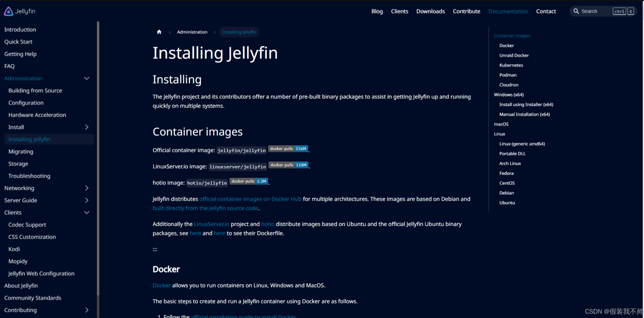Open Migrating in the sidebar
The width and height of the screenshot is (644, 318).
pyautogui.click(x=21, y=151)
